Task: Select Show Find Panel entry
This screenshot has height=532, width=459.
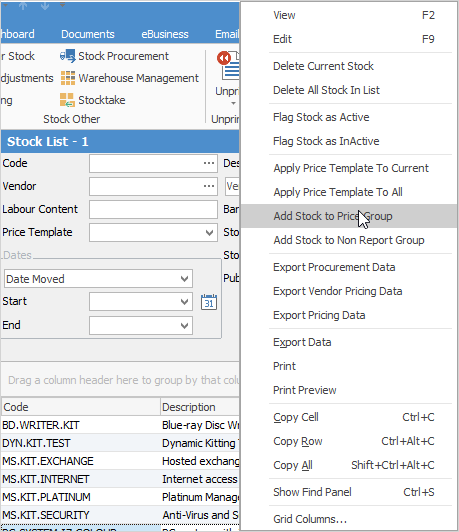Action: 349,492
